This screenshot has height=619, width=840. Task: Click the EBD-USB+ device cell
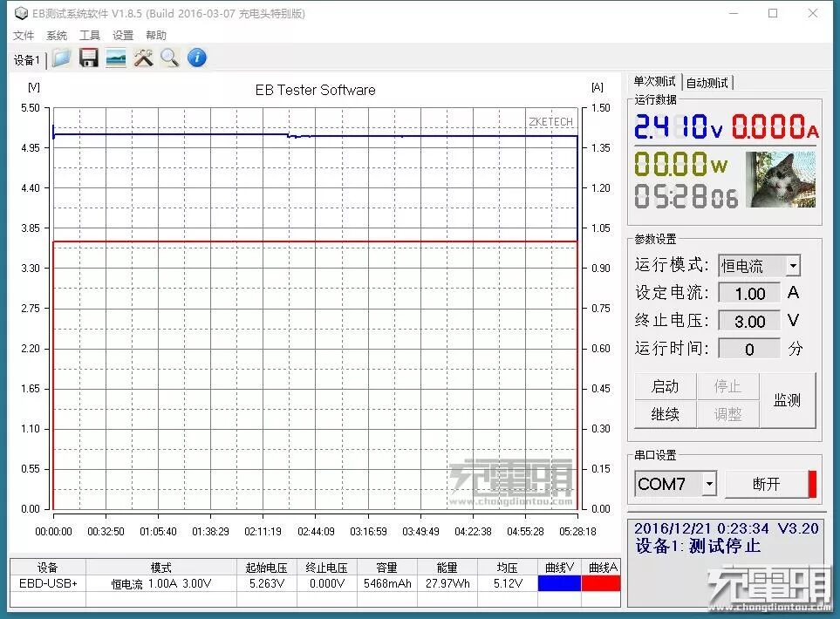(48, 583)
